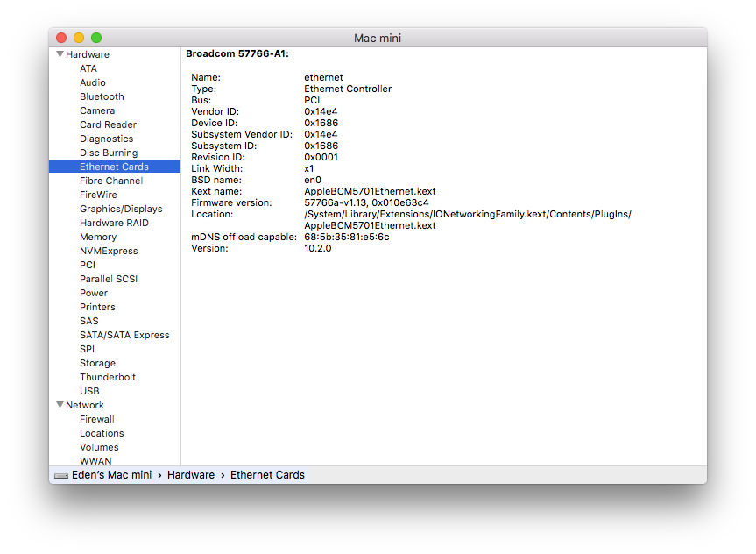The width and height of the screenshot is (756, 554).
Task: Select the BSD name value en0
Action: pyautogui.click(x=313, y=180)
